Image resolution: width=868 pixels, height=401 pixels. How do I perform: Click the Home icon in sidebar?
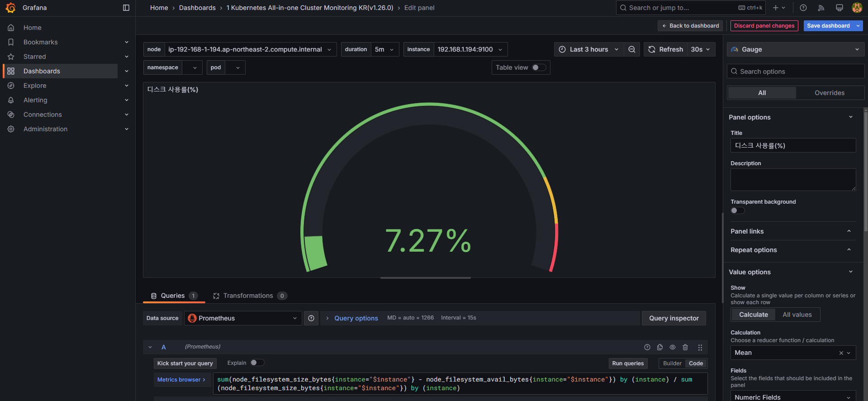(11, 28)
